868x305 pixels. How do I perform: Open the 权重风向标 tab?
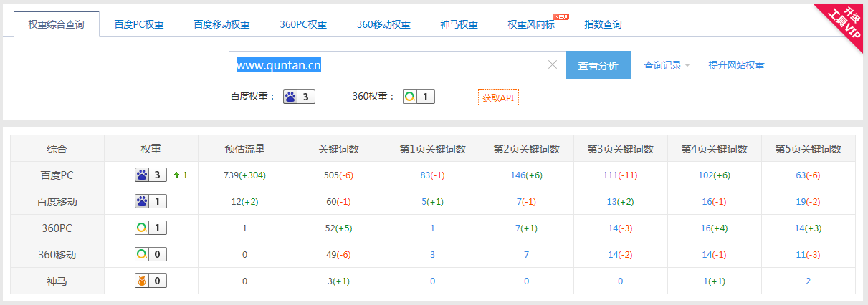pyautogui.click(x=531, y=24)
